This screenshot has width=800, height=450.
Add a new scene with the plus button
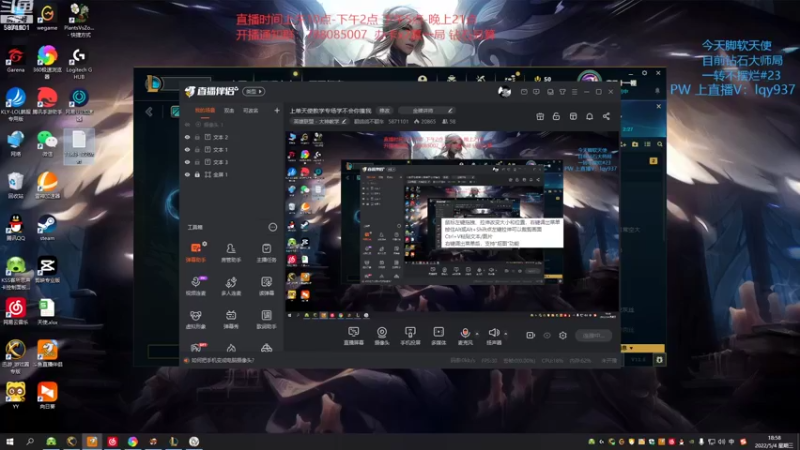coord(277,110)
